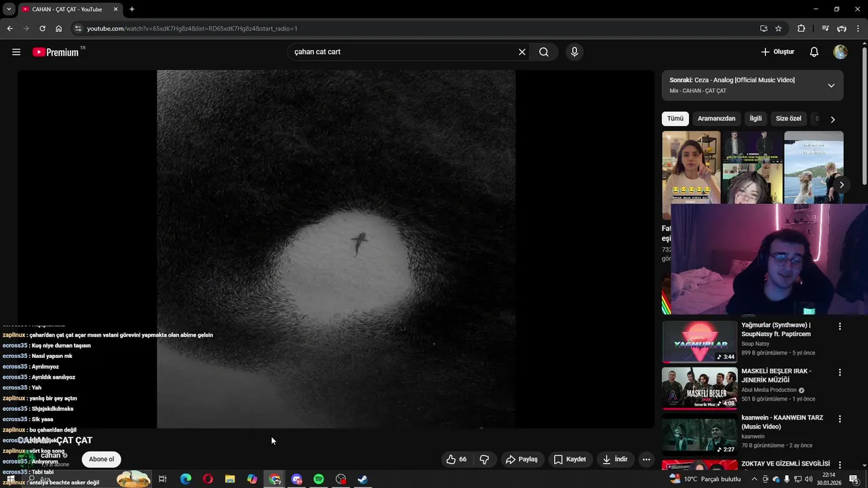868x488 pixels.
Task: Click the site info icon before URL
Action: (78, 28)
